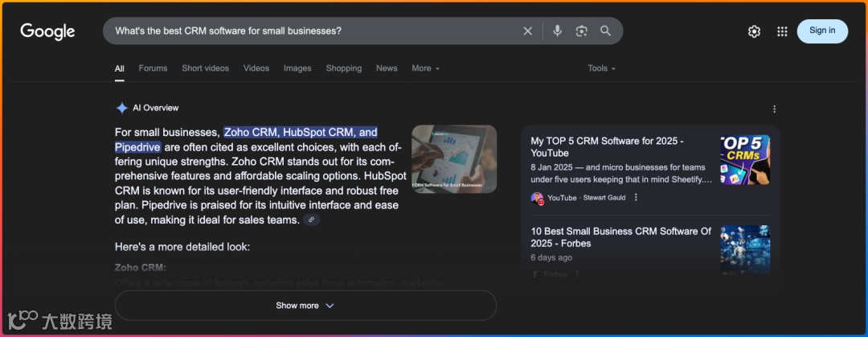
Task: Clear the search query with X icon
Action: point(527,31)
